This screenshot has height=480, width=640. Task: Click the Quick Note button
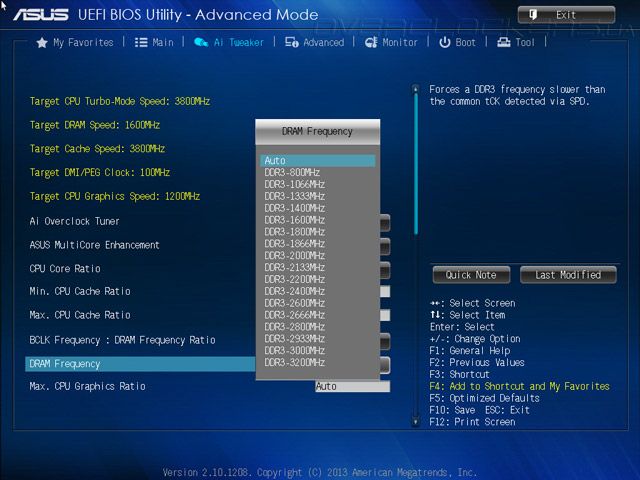(471, 275)
